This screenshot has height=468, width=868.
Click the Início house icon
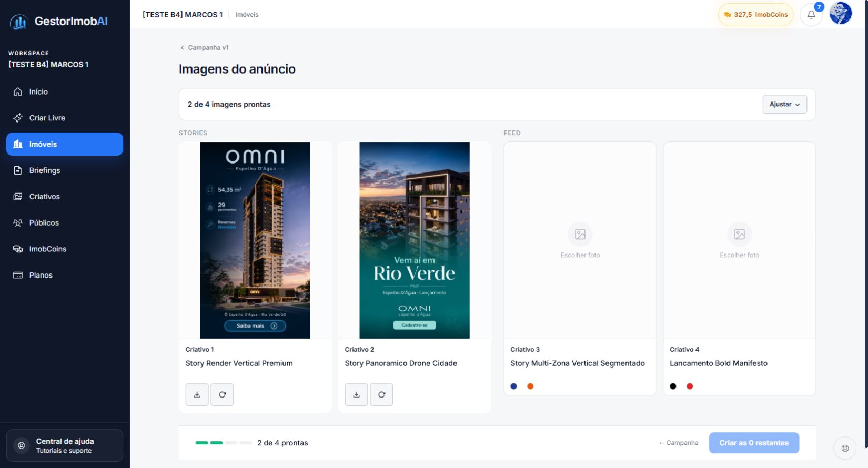tap(18, 91)
